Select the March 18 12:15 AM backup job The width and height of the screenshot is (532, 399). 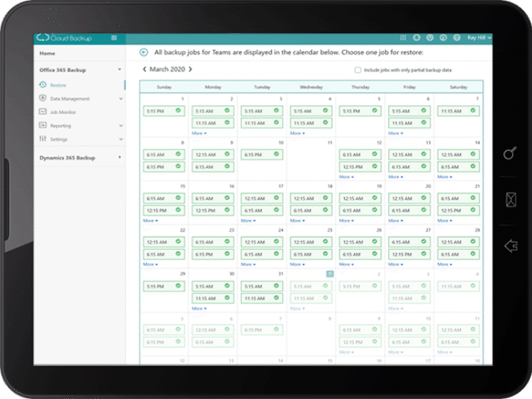click(311, 198)
